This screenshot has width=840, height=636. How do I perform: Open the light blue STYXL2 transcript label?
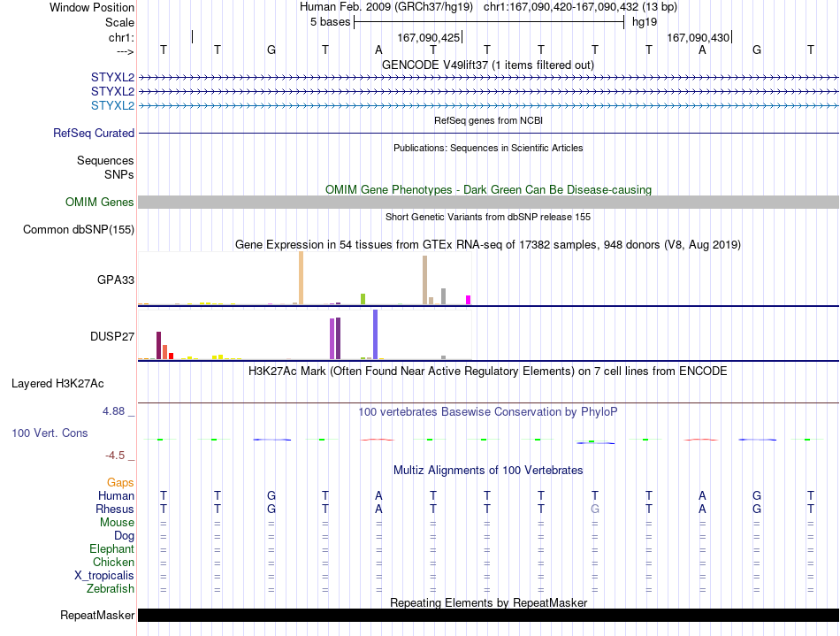pyautogui.click(x=112, y=105)
